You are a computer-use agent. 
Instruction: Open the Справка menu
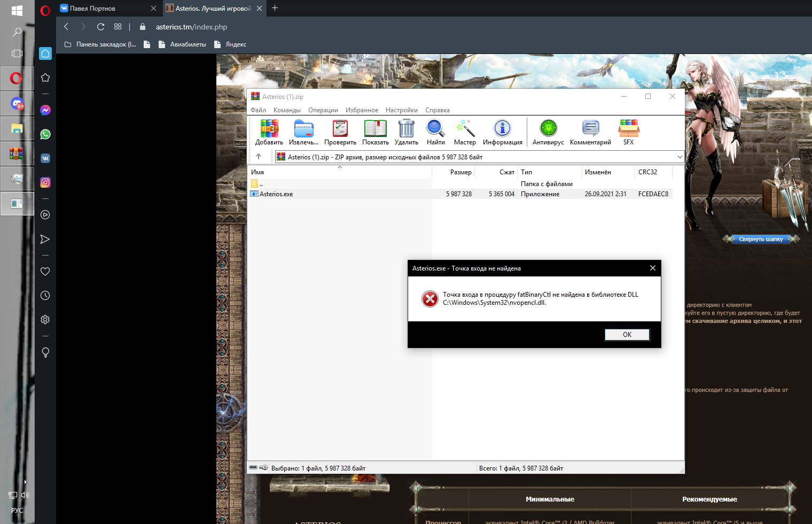pyautogui.click(x=438, y=110)
